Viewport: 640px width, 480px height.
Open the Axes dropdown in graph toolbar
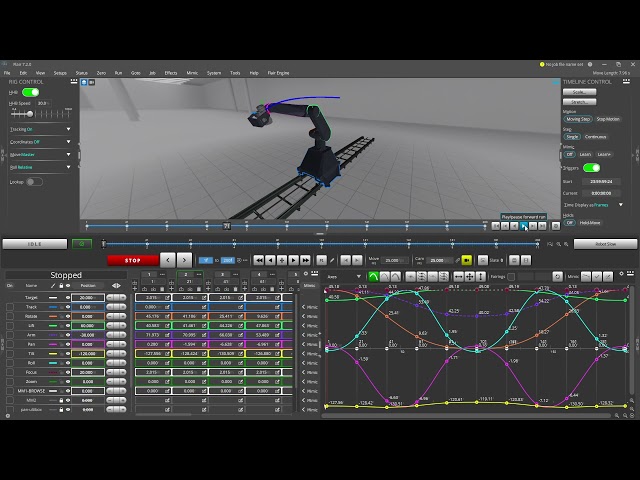[344, 277]
